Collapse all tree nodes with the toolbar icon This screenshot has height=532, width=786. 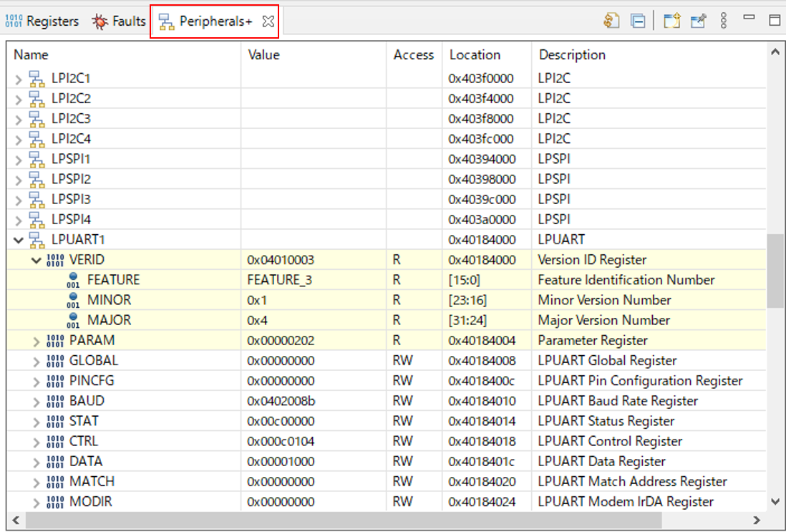(638, 21)
